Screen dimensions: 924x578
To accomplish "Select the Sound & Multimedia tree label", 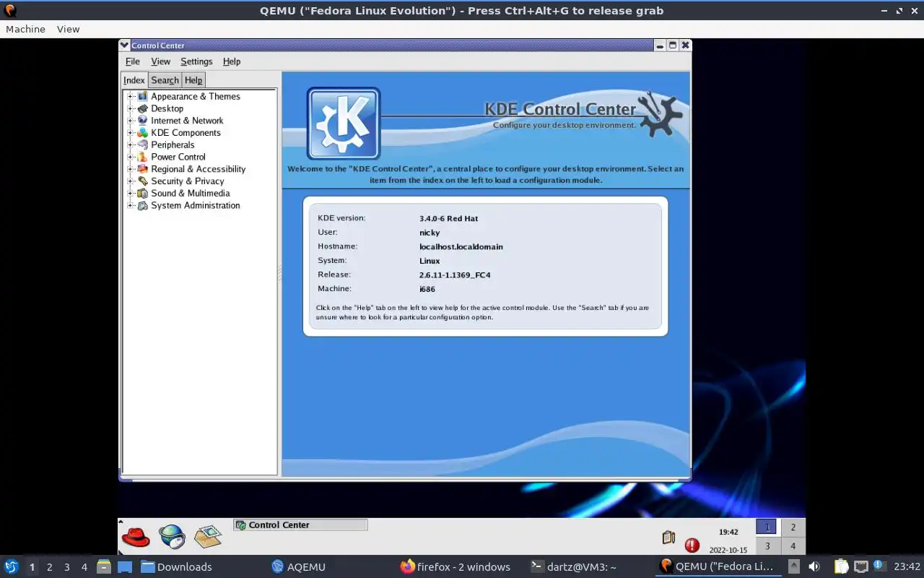I will click(x=191, y=193).
